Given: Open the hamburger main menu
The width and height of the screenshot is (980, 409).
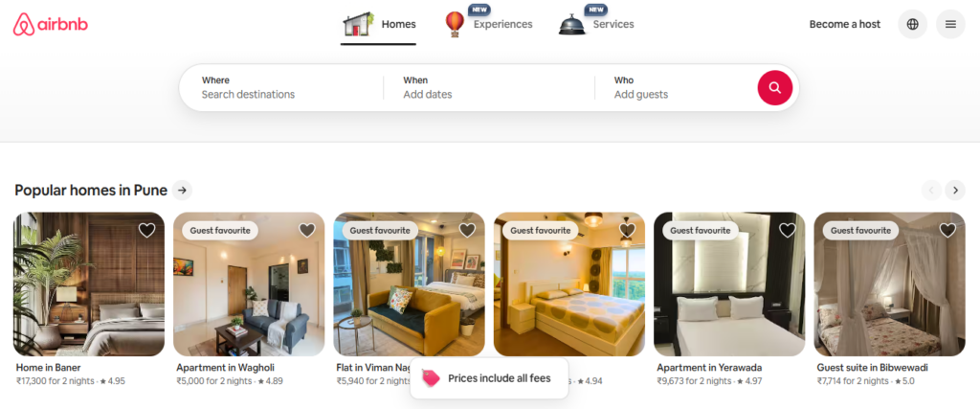Looking at the screenshot, I should click(x=950, y=24).
